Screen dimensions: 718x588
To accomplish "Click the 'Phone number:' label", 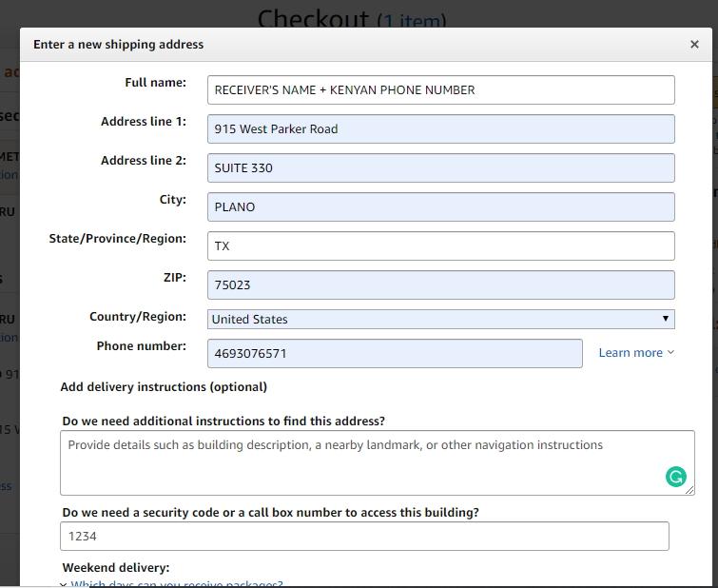I will [142, 346].
